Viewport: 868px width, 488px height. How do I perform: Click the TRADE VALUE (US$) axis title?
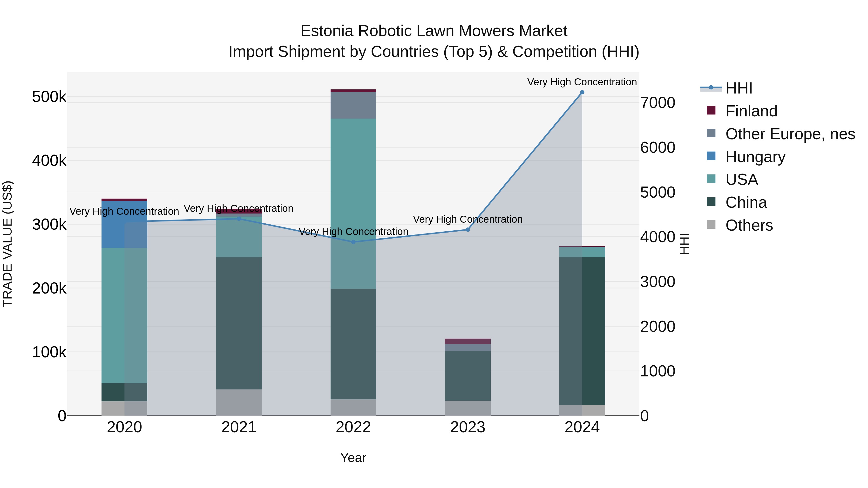[7, 244]
